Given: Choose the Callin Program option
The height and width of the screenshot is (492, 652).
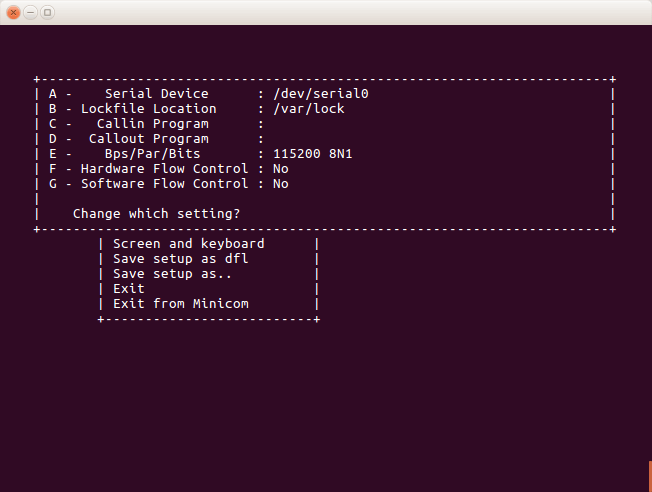Looking at the screenshot, I should click(x=156, y=124).
